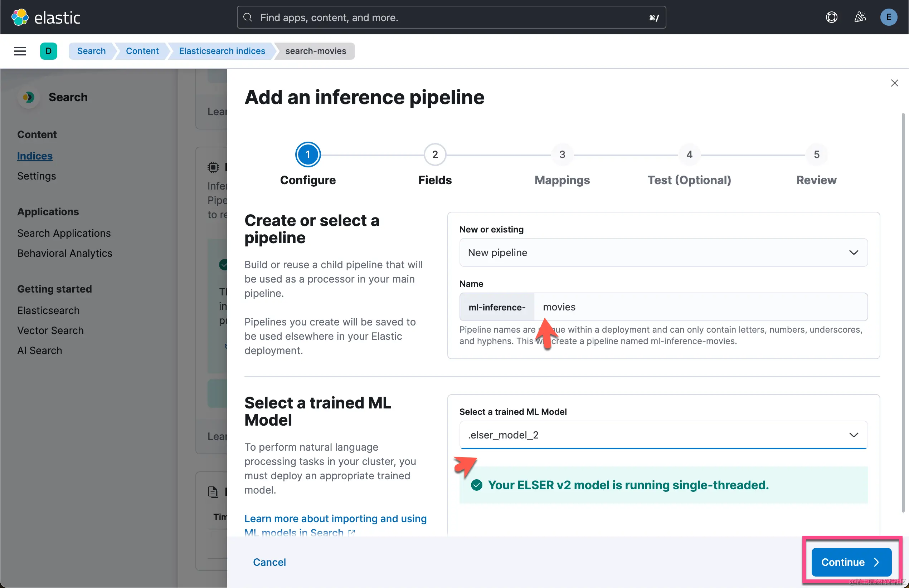Click the flyout vertical scrollbar

(x=903, y=313)
